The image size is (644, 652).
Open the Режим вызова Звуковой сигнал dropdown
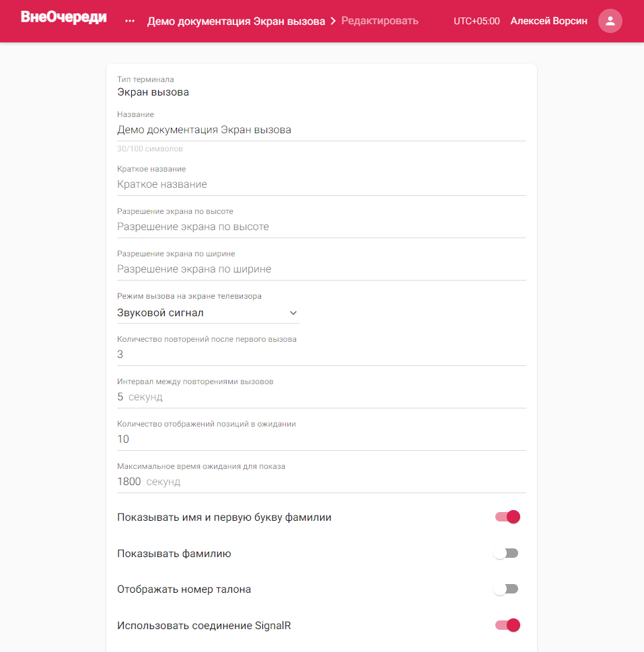tap(209, 313)
